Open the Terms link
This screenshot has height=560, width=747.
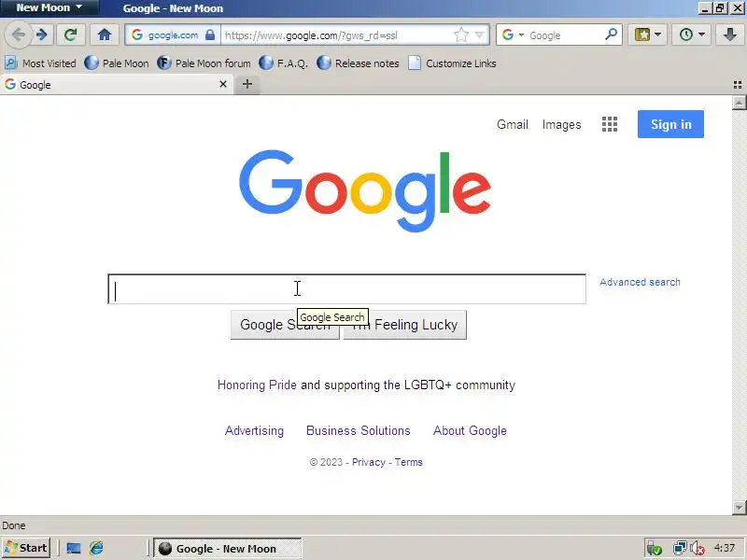pyautogui.click(x=408, y=462)
